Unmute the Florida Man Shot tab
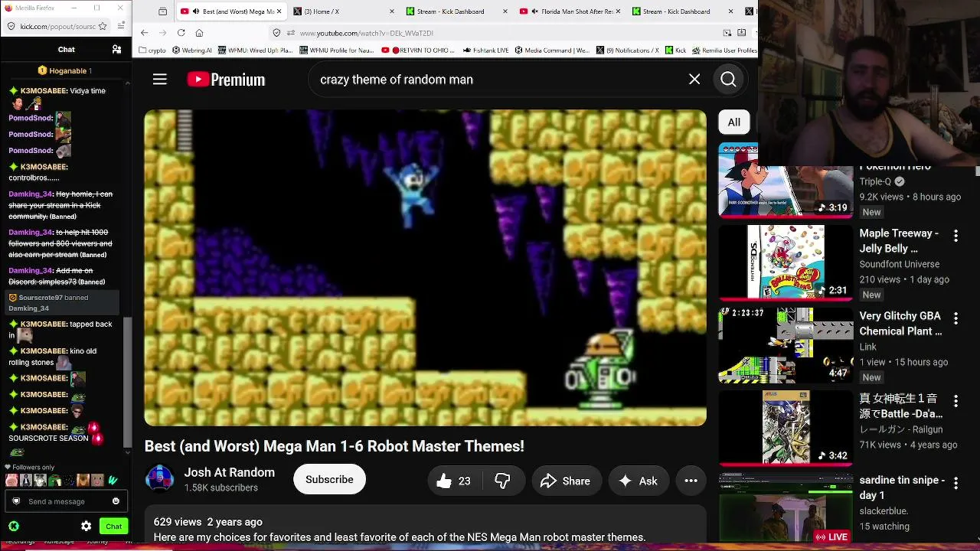The width and height of the screenshot is (980, 551). tap(535, 11)
